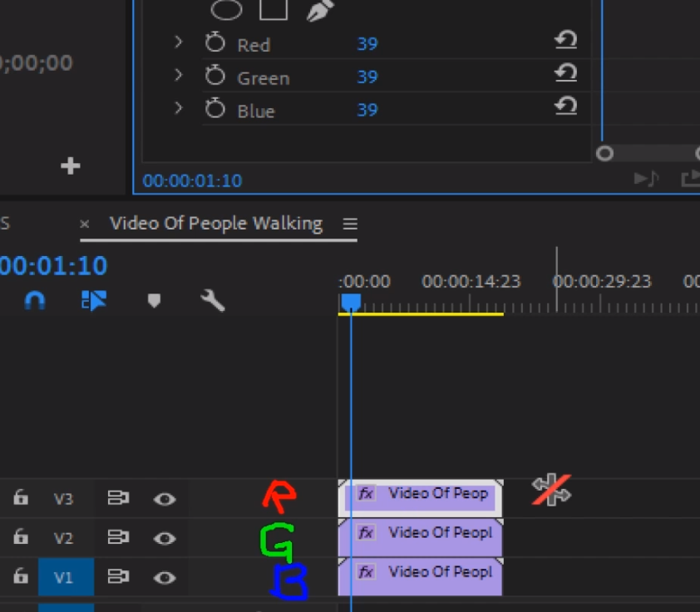Screen dimensions: 700x612
Task: Click fx badge on V2 clip
Action: coord(366,532)
